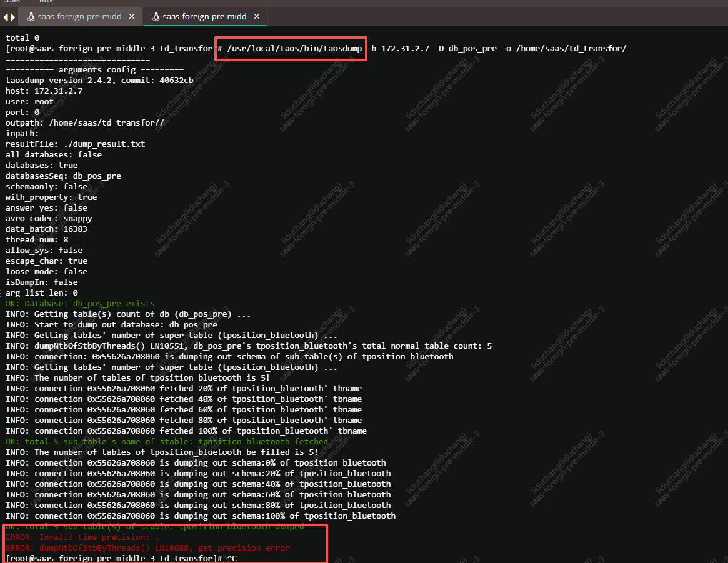Click the /usr/local/taos/bin/taosdump command path
The height and width of the screenshot is (563, 728).
point(294,49)
